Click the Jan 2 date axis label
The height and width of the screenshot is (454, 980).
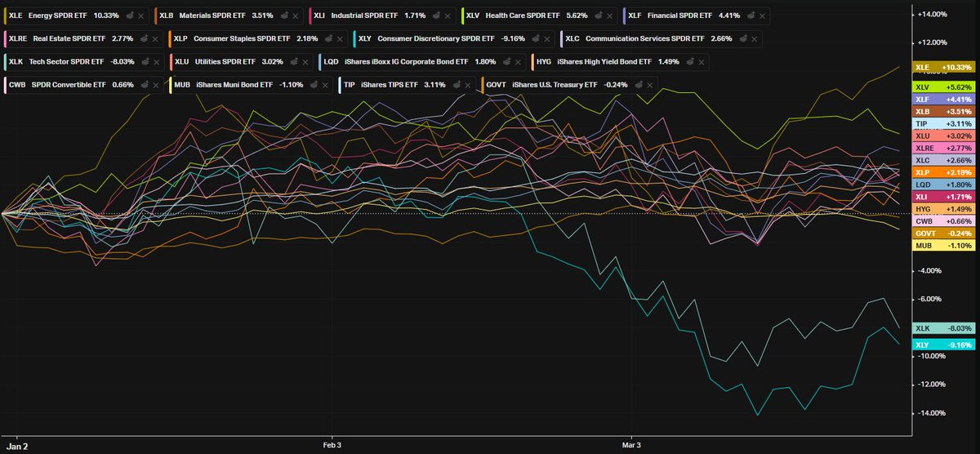point(16,446)
